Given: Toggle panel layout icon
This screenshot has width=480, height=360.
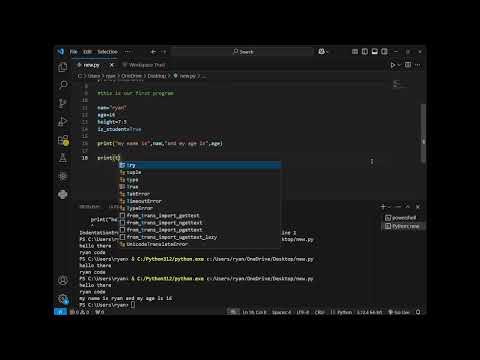Looking at the screenshot, I should (x=375, y=52).
